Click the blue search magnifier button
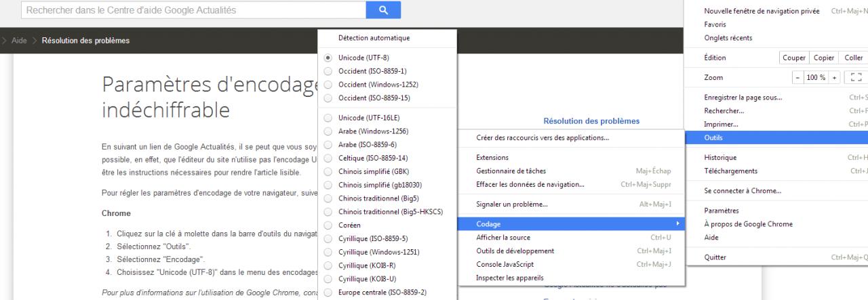The image size is (868, 300). pyautogui.click(x=383, y=9)
